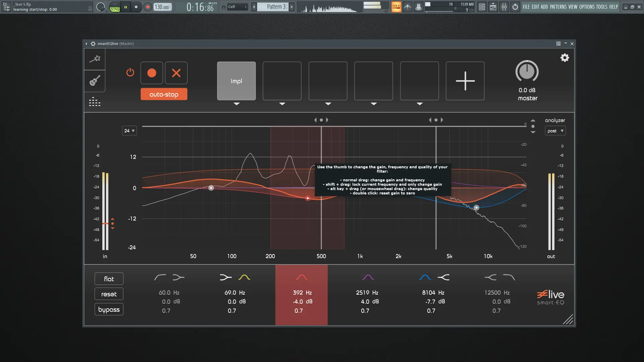The height and width of the screenshot is (362, 644).
Task: Expand the arrow below the impl slot
Action: (236, 104)
